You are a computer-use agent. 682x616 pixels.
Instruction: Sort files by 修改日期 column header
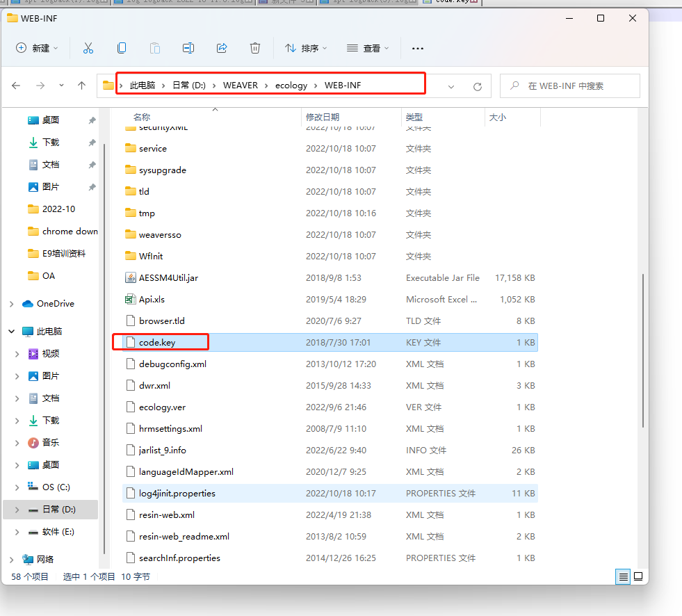click(x=323, y=117)
